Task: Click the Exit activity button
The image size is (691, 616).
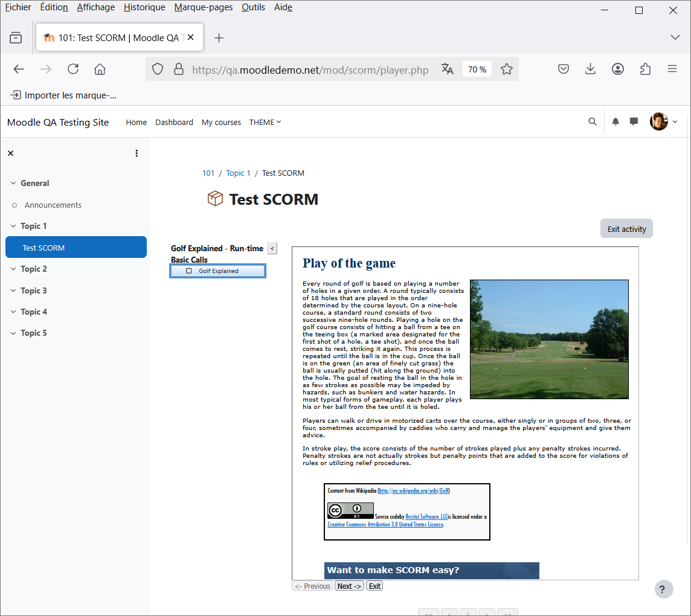Action: [626, 229]
